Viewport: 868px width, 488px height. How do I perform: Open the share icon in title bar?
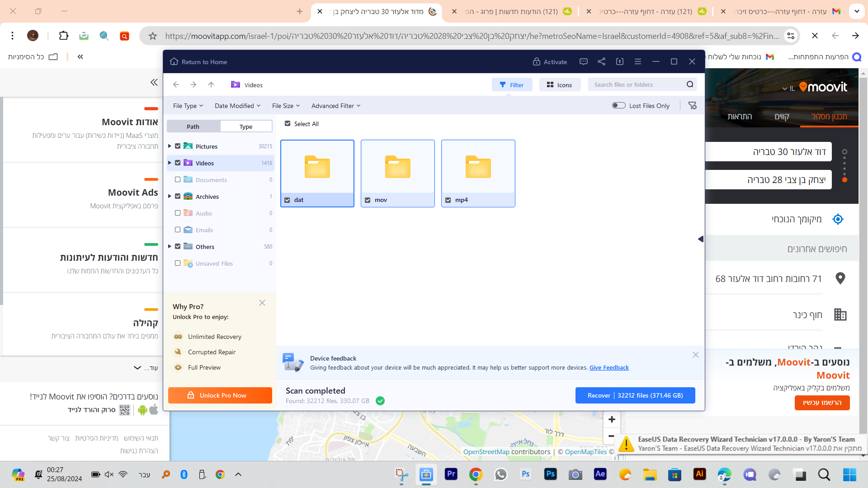tap(601, 61)
